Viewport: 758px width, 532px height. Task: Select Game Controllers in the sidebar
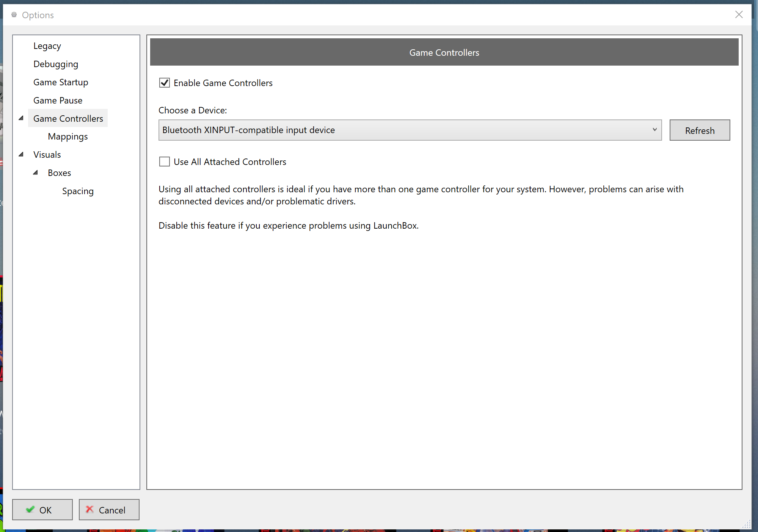click(68, 118)
